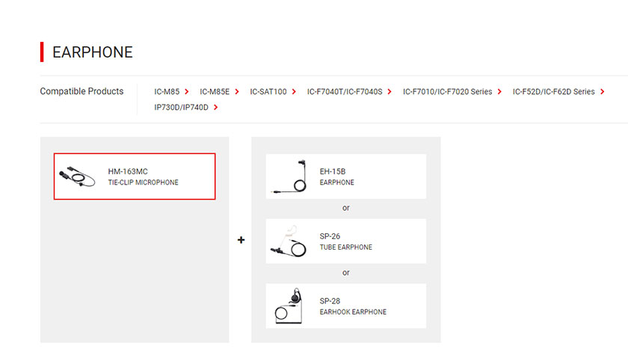Click the HM-163MC microphone product image

[x=77, y=176]
